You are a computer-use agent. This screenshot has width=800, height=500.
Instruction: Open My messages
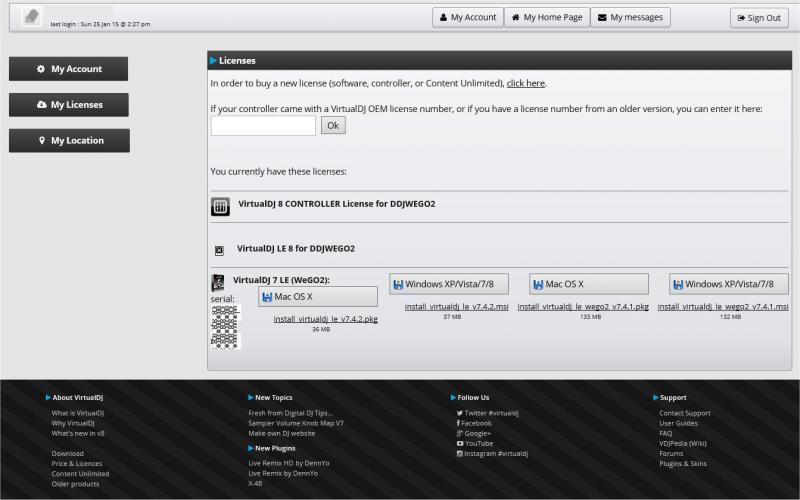[631, 17]
